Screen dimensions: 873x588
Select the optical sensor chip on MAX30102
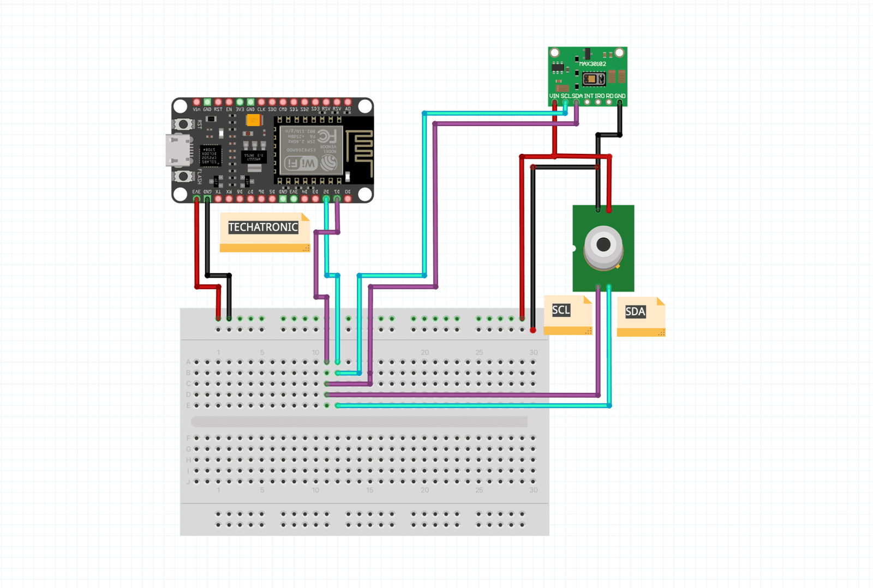[594, 79]
